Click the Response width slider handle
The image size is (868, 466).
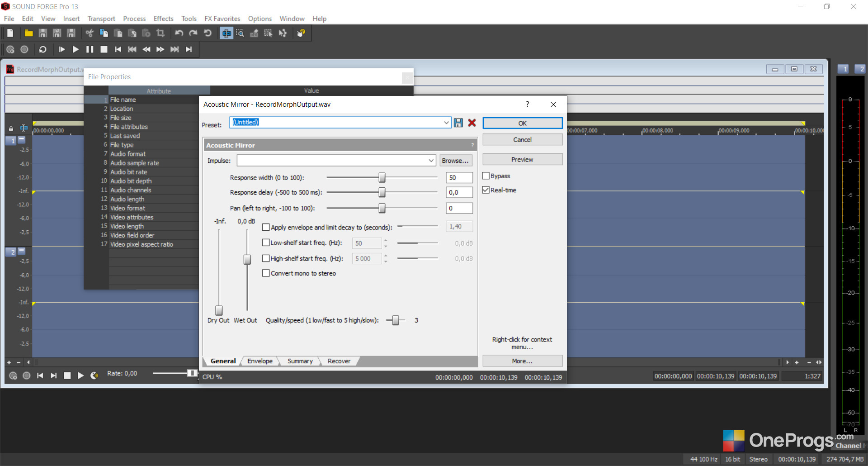tap(382, 177)
